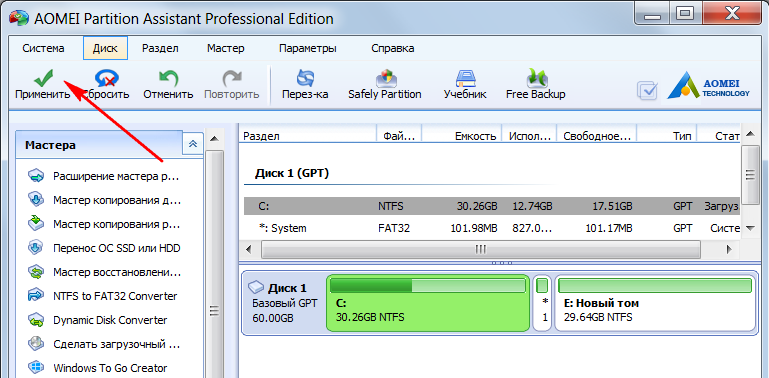This screenshot has width=769, height=378.
Task: Click the Мастер копирования д... icon
Action: click(x=36, y=201)
